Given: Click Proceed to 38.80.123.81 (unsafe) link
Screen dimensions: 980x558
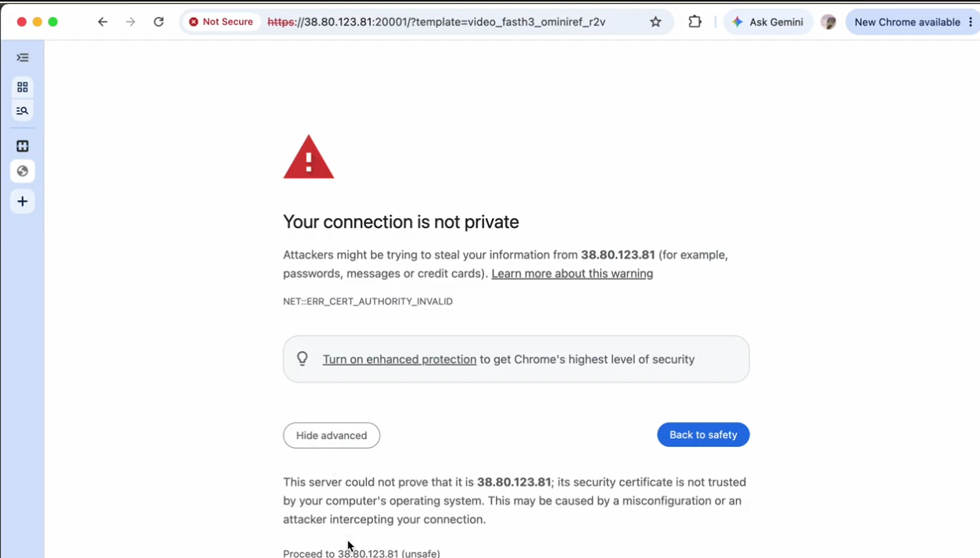Looking at the screenshot, I should pyautogui.click(x=361, y=553).
